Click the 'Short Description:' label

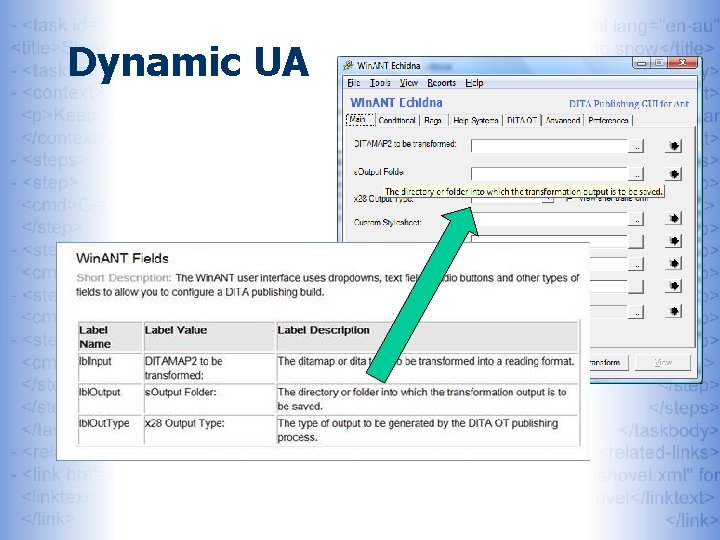(124, 278)
